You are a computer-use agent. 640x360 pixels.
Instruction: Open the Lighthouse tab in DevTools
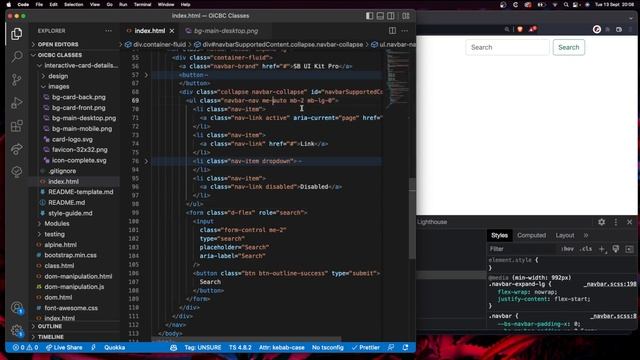click(432, 222)
